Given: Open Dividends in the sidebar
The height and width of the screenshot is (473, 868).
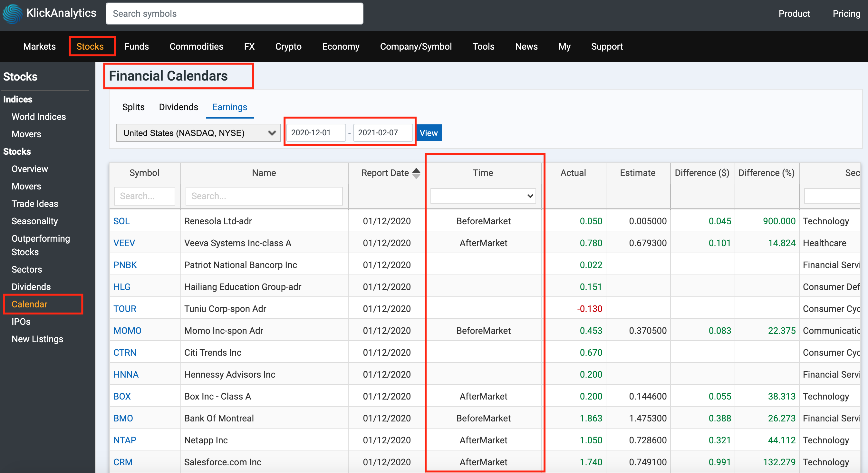Looking at the screenshot, I should 31,287.
